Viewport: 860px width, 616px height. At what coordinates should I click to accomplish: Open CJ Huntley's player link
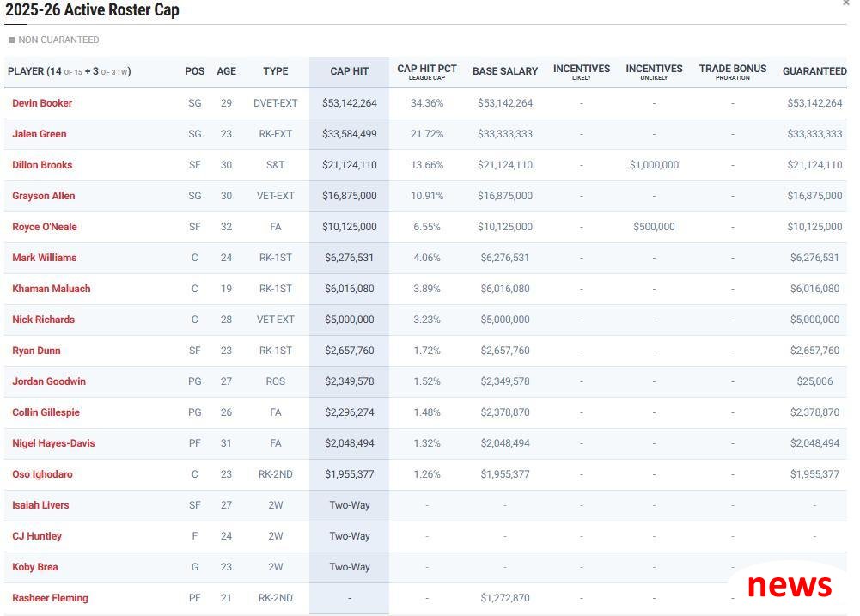(x=37, y=536)
